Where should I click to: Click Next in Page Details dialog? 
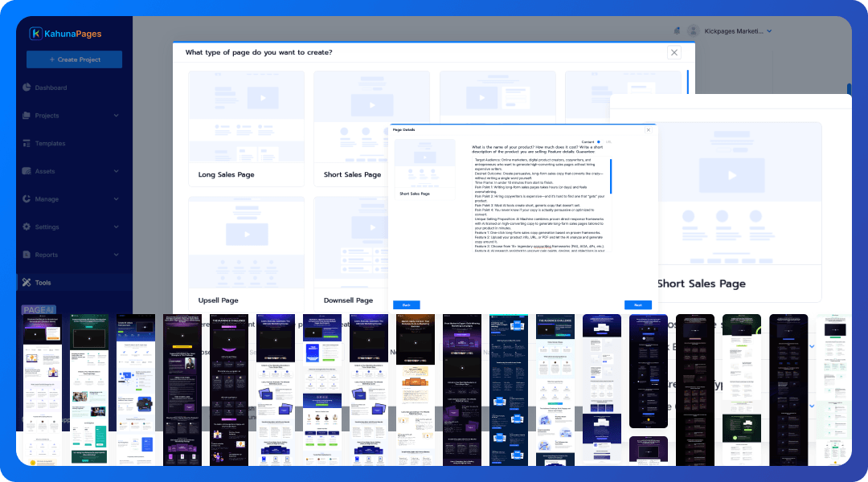[637, 305]
